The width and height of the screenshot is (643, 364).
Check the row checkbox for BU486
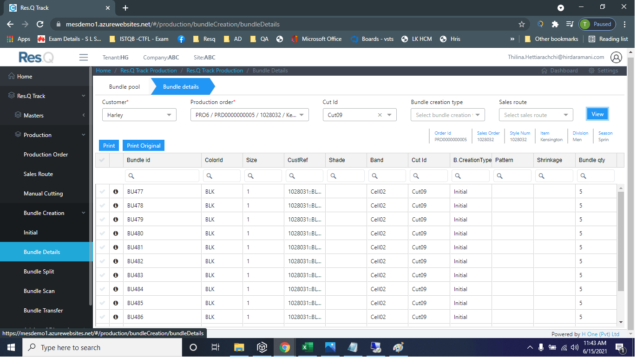click(x=103, y=317)
